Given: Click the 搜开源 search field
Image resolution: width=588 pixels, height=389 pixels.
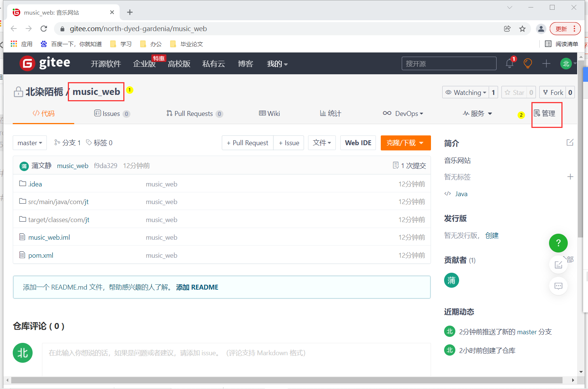Looking at the screenshot, I should point(449,63).
